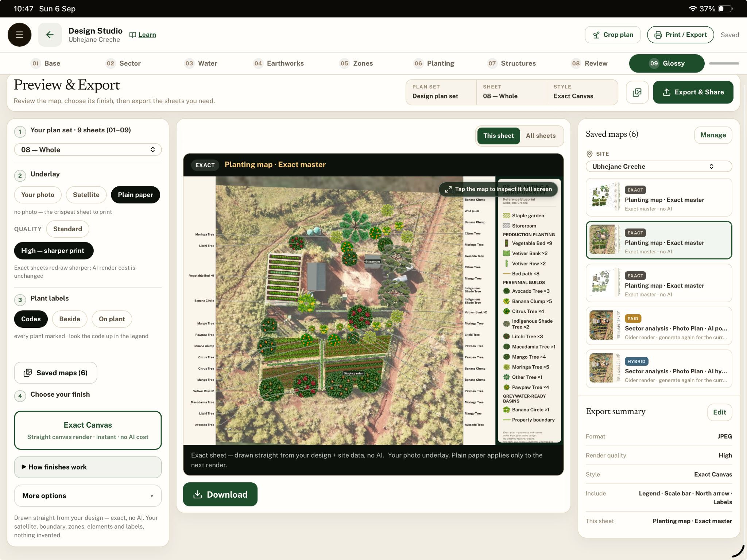
Task: Open the Ubhejane Creche site dropdown
Action: tap(659, 166)
